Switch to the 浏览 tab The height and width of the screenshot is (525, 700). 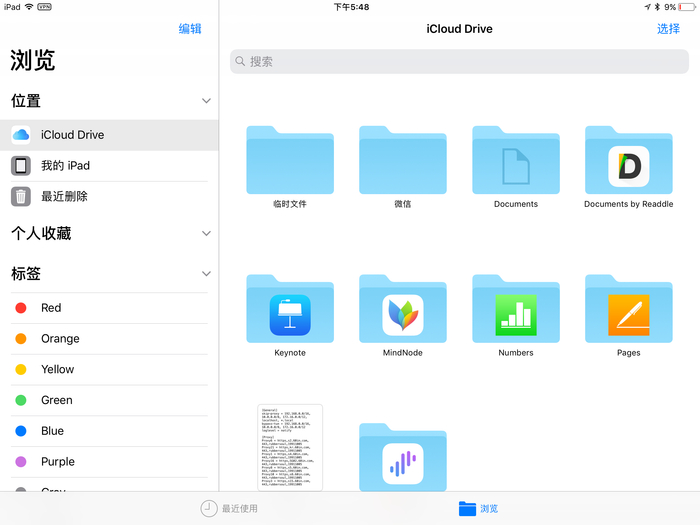point(478,508)
